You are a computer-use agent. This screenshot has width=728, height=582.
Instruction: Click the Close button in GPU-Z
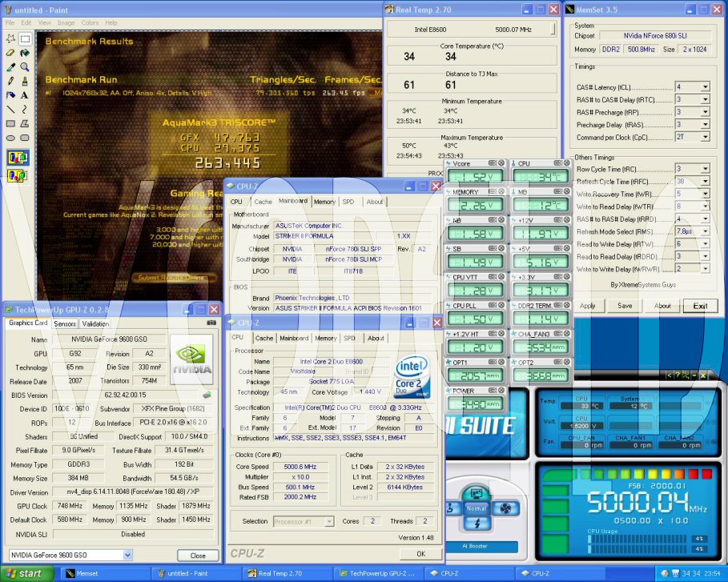pos(198,555)
